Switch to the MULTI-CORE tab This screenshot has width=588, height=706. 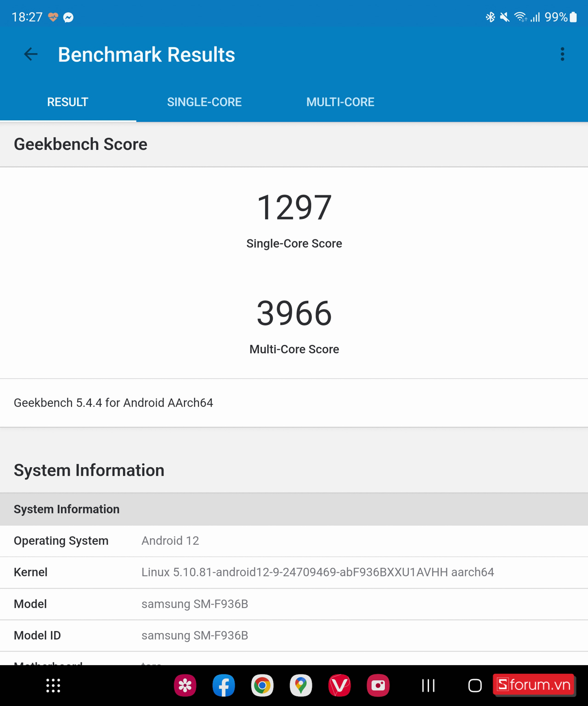point(340,102)
